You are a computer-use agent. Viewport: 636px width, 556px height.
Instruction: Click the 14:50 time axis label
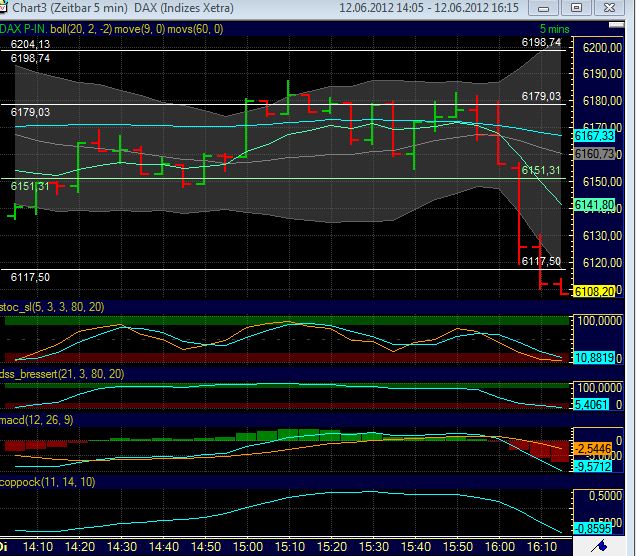pos(206,547)
